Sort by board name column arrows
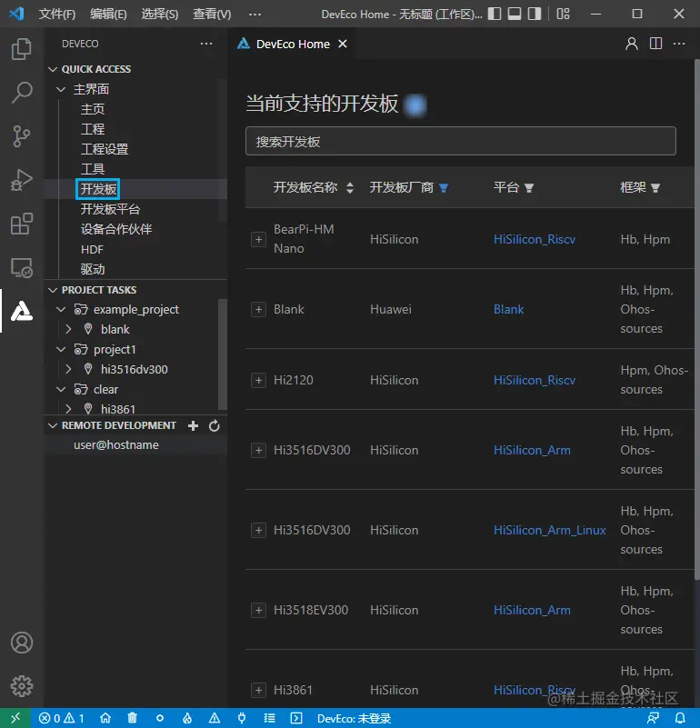The width and height of the screenshot is (700, 728). 350,187
